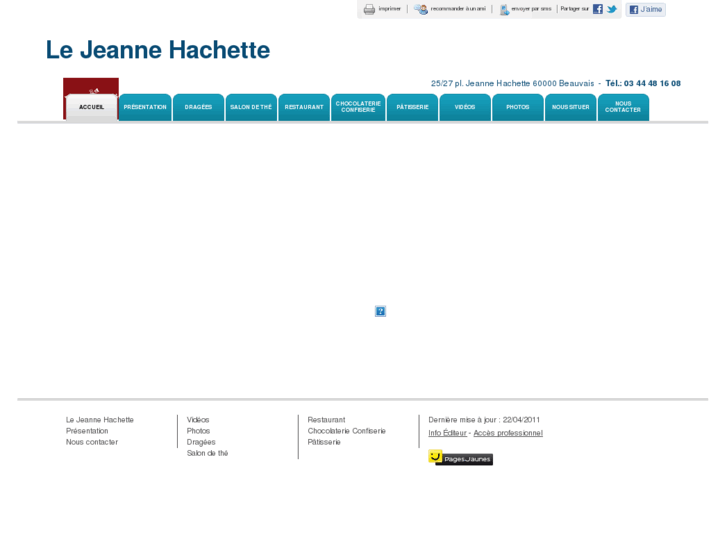Click the missing plugin question mark icon
The height and width of the screenshot is (545, 727).
click(x=380, y=311)
